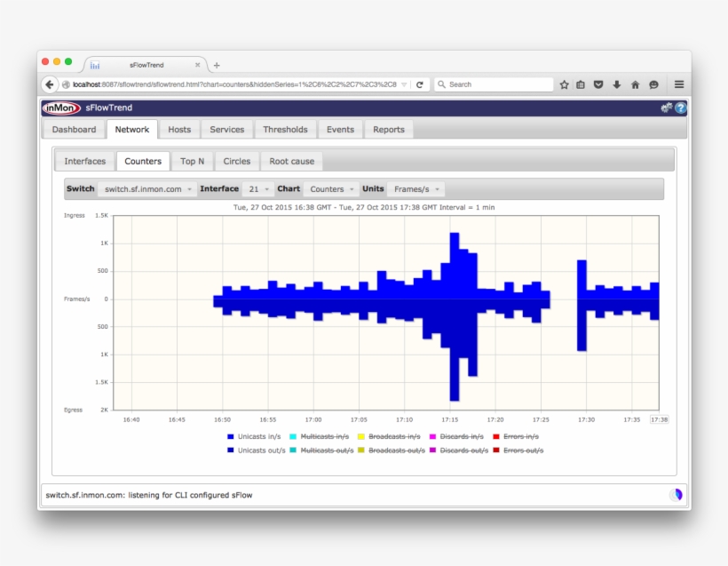The image size is (728, 566).
Task: Open the Top N sub-tab
Action: pos(192,162)
